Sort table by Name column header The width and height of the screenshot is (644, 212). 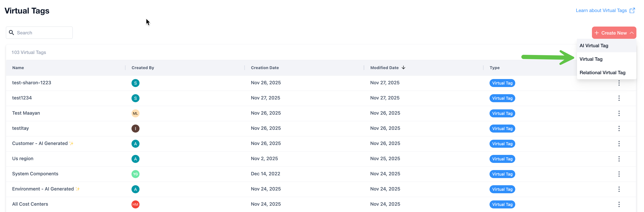click(x=18, y=67)
